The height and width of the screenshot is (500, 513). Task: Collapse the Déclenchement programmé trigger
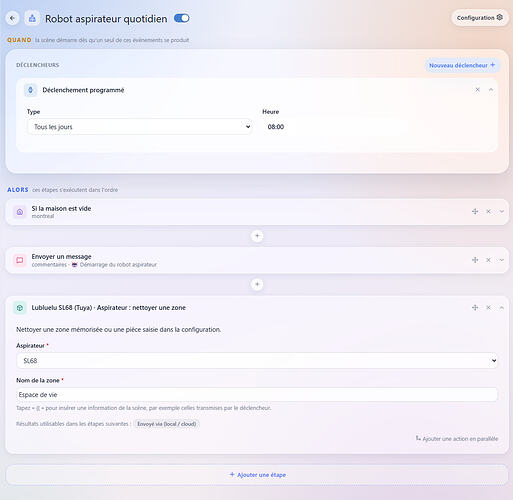pos(491,90)
